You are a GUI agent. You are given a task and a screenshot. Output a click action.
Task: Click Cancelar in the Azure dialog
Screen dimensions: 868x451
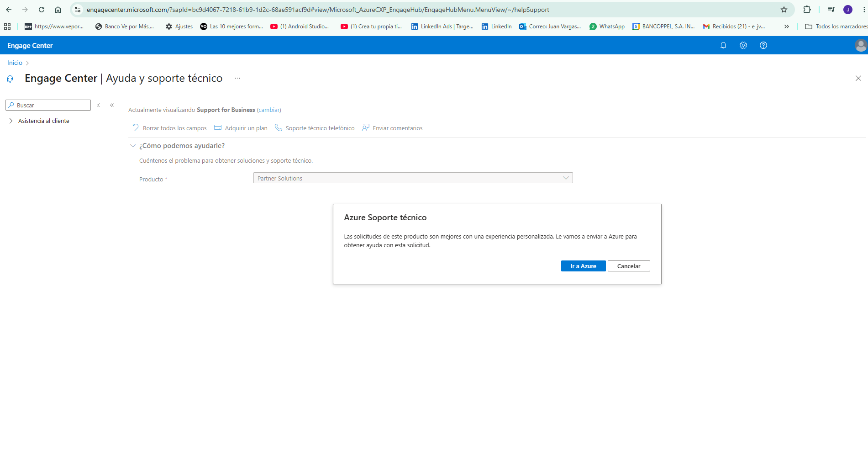[629, 266]
